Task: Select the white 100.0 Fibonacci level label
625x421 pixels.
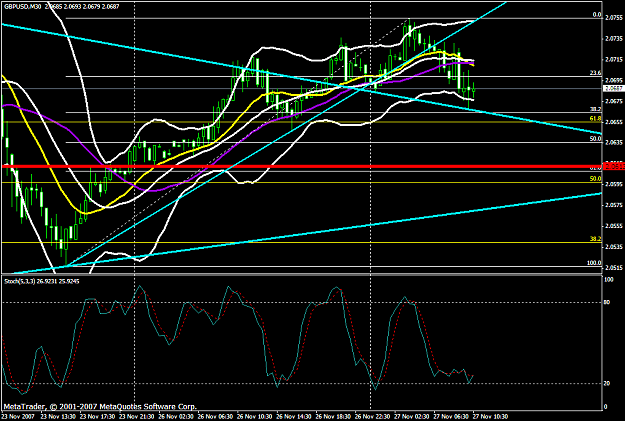Action: pyautogui.click(x=594, y=263)
